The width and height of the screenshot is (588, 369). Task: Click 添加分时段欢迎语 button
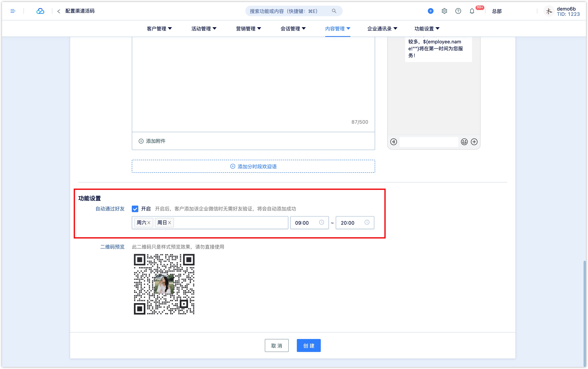tap(253, 166)
